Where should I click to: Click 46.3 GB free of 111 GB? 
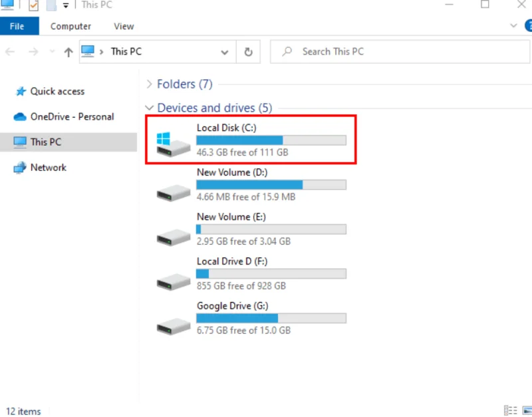point(242,152)
